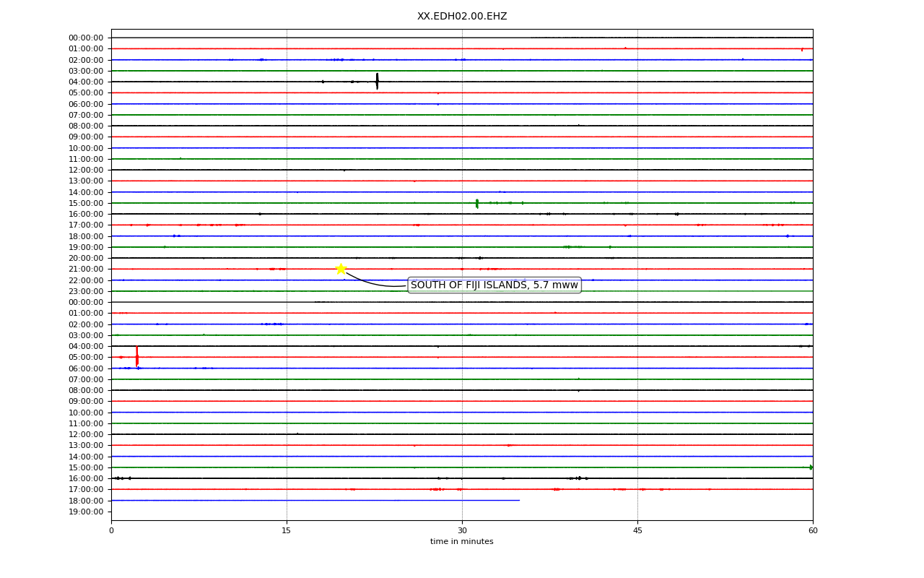
Task: Click the 30 tick label on x-axis
Action: pos(462,531)
